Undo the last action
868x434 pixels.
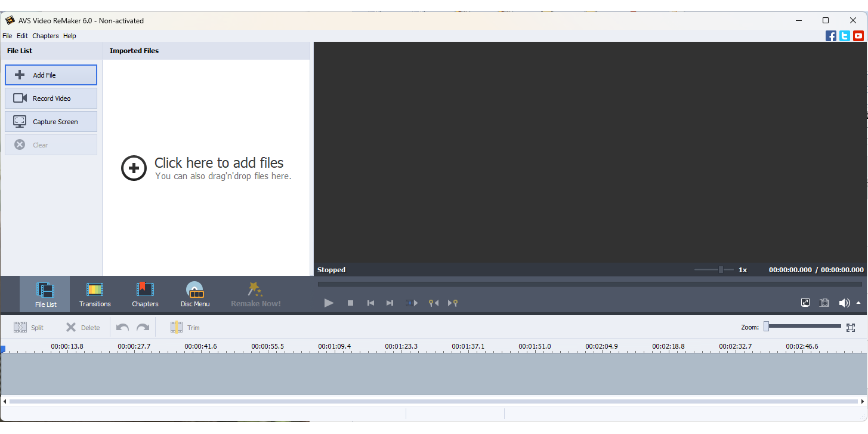coord(122,327)
